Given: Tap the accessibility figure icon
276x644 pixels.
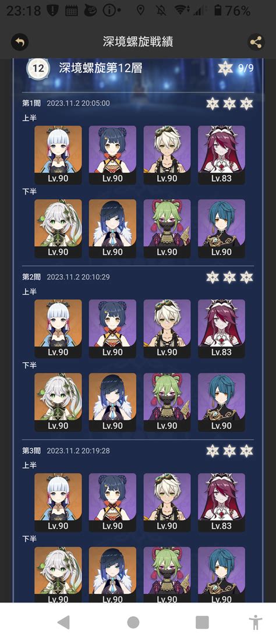Looking at the screenshot, I should 256,622.
